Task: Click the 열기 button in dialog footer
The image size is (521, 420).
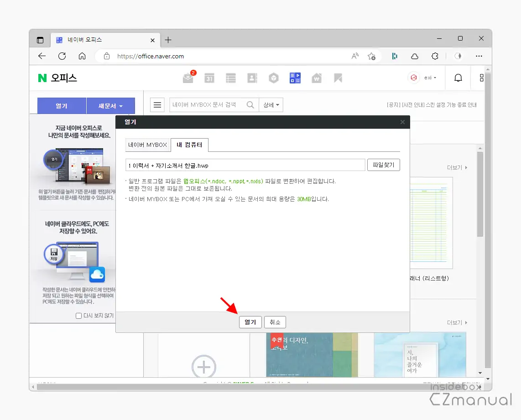Action: 250,322
